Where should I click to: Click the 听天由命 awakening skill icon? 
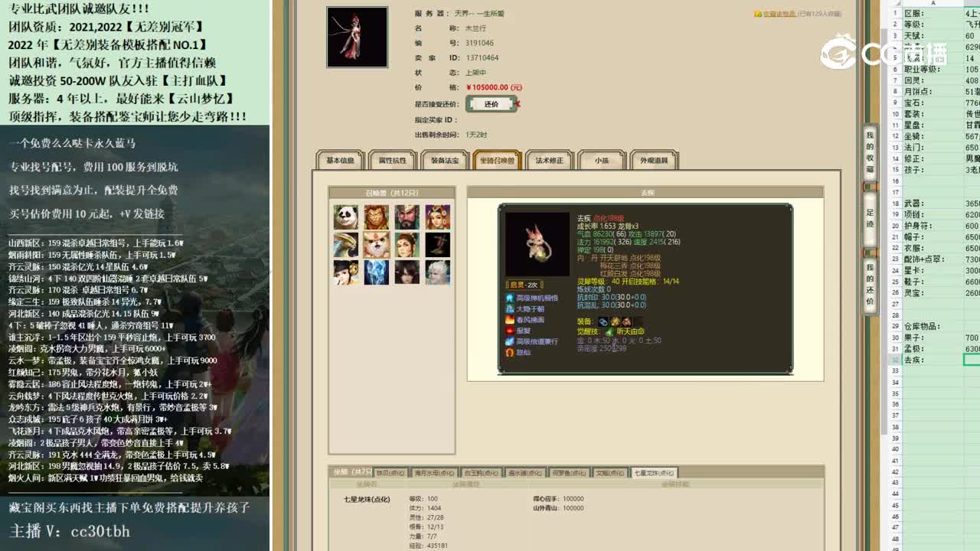(x=610, y=331)
